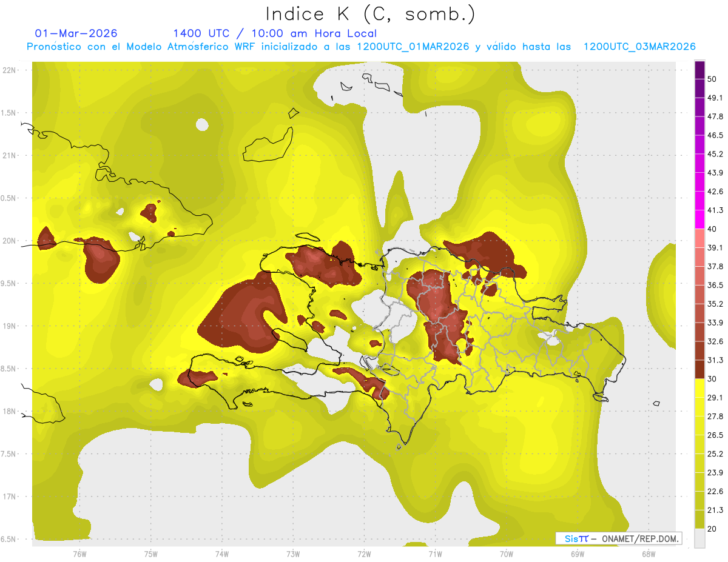Screen dimensions: 728x562
Task: Click the '19N' latitude label
Action: tap(10, 326)
